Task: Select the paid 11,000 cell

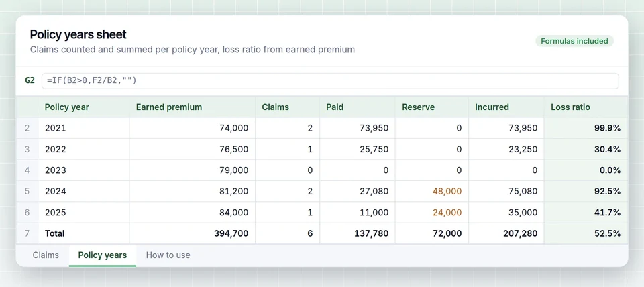Action: (x=358, y=213)
